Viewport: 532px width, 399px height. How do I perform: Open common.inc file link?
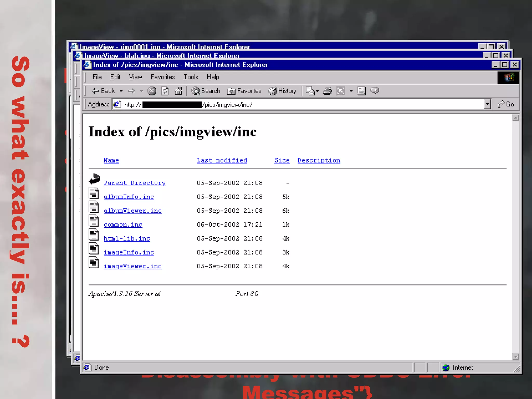[x=123, y=224]
